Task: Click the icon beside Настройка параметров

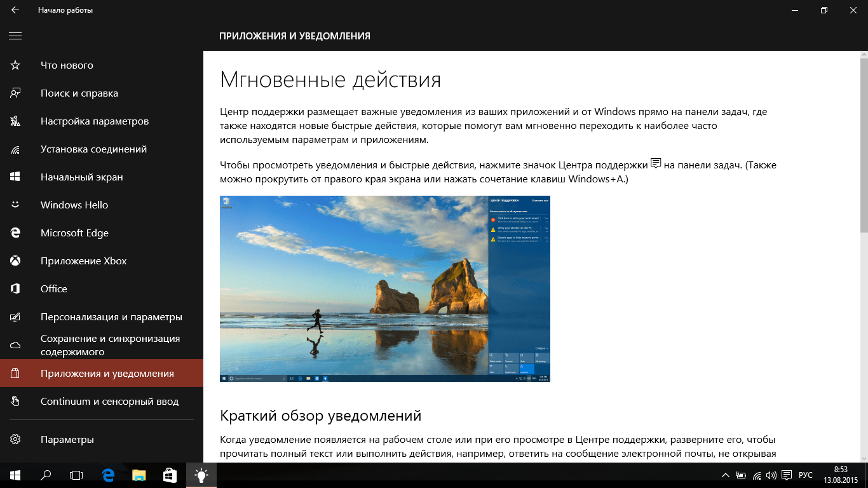Action: point(15,121)
